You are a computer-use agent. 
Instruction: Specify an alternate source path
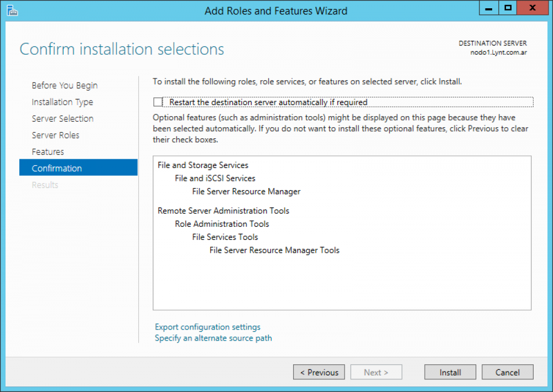(213, 338)
